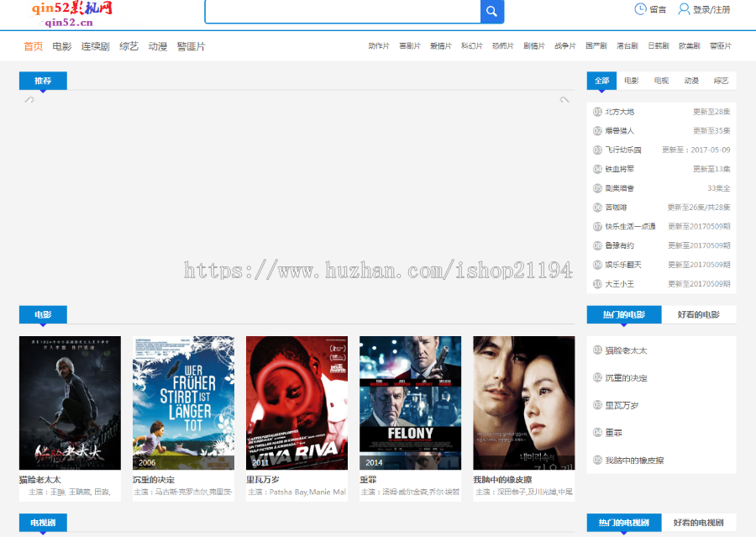This screenshot has width=756, height=537.
Task: Select 日韩剧 genre link
Action: [x=658, y=46]
